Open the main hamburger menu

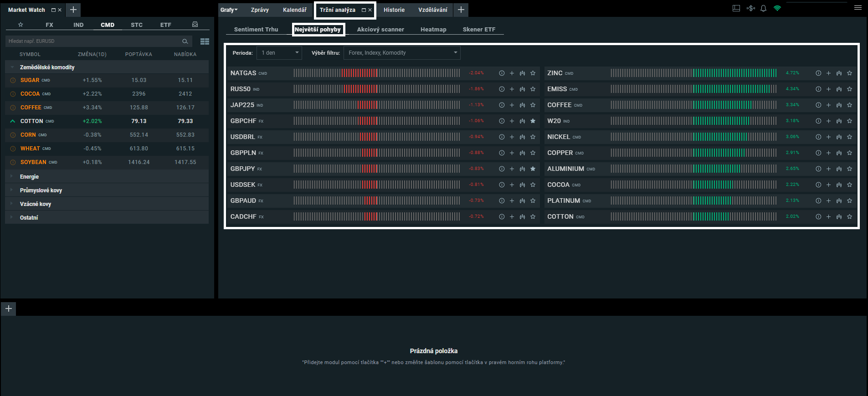tap(858, 8)
